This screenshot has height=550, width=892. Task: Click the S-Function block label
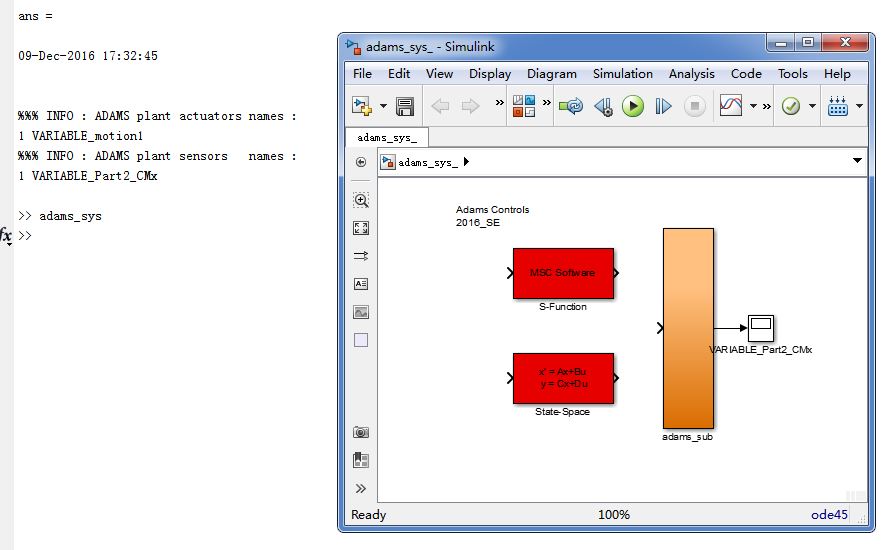[x=563, y=307]
